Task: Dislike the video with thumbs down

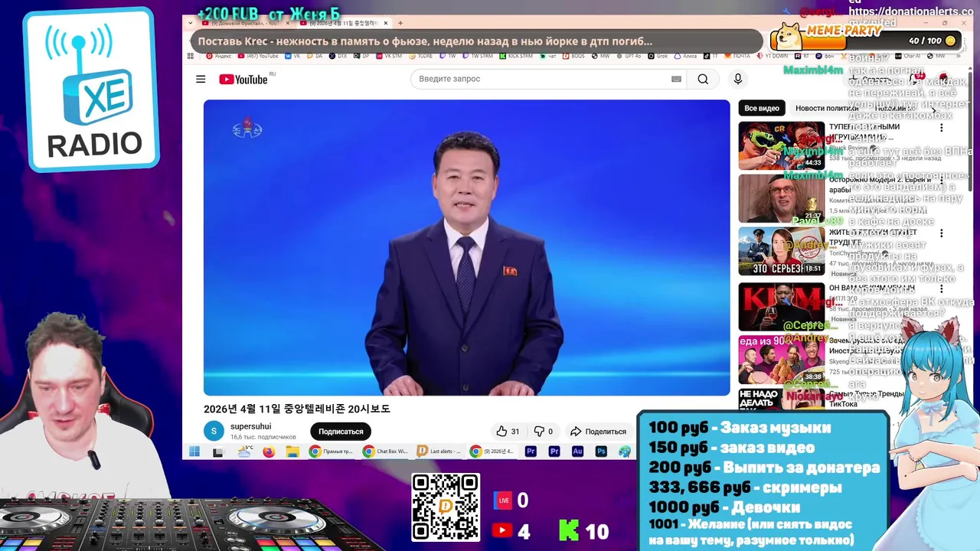Action: tap(544, 432)
